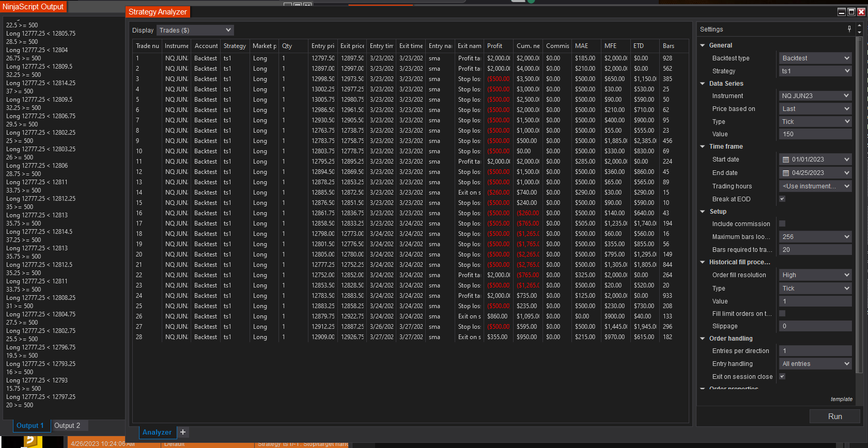Select trade row number 28

(x=411, y=337)
